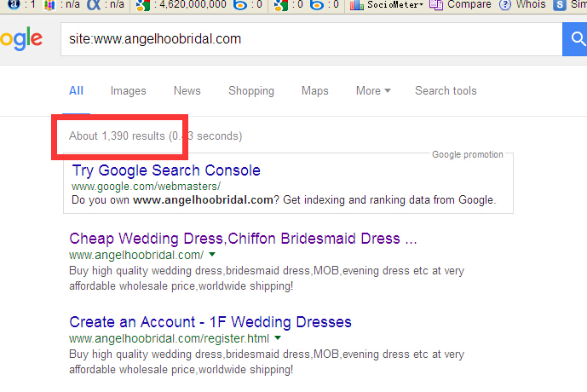Click the Compare pages icon
This screenshot has width=587, height=392.
tap(436, 5)
